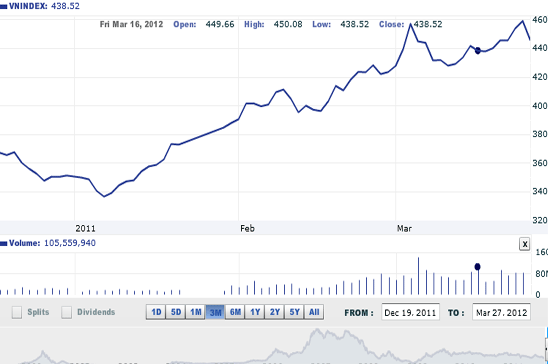Click the High value 450.08
Image resolution: width=550 pixels, height=364 pixels.
288,24
